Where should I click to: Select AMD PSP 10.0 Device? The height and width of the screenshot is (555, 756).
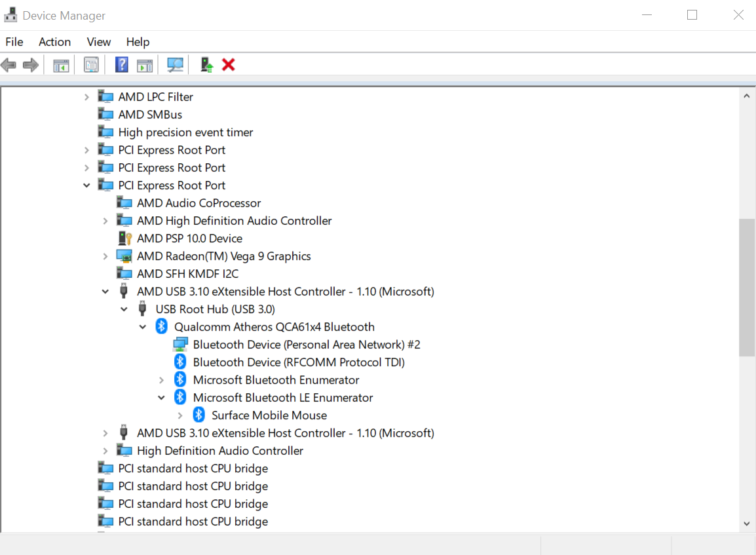(x=189, y=239)
